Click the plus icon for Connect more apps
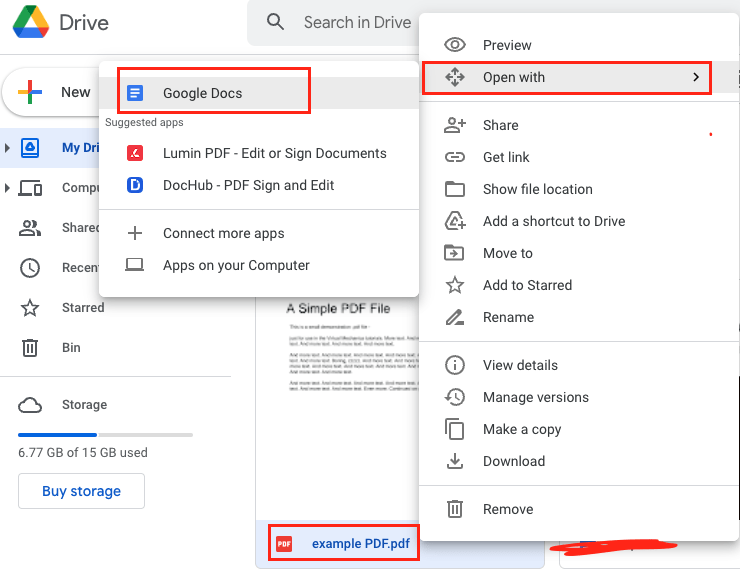The image size is (740, 583). 135,233
